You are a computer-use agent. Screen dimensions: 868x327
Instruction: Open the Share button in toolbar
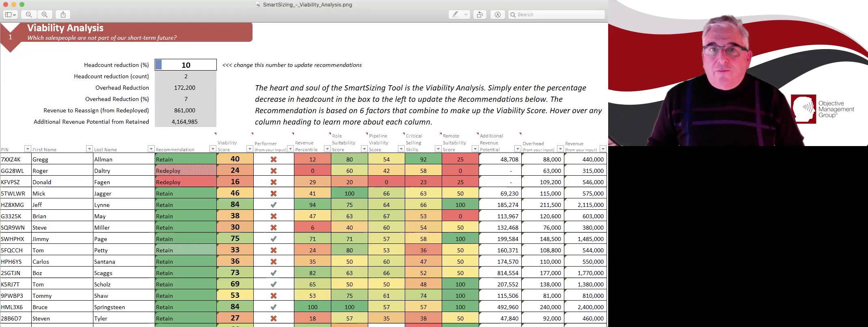[63, 15]
